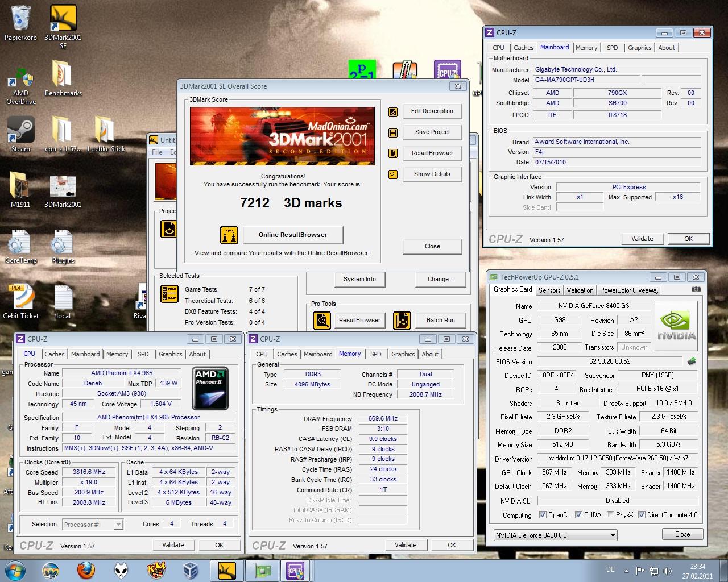Click the DE language indicator in taskbar
Screen dimensions: 728x582
[610, 569]
